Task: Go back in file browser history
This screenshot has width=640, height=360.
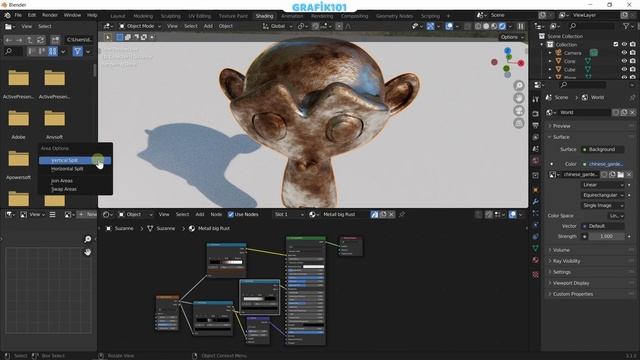Action: click(x=9, y=40)
